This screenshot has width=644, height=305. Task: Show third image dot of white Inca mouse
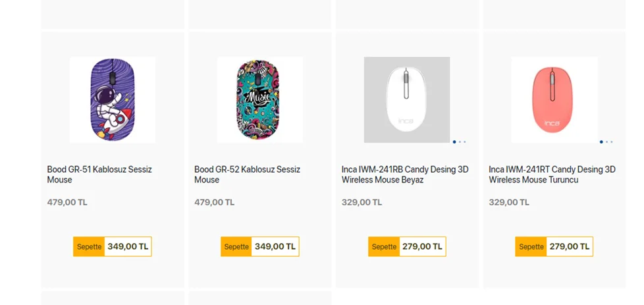464,142
